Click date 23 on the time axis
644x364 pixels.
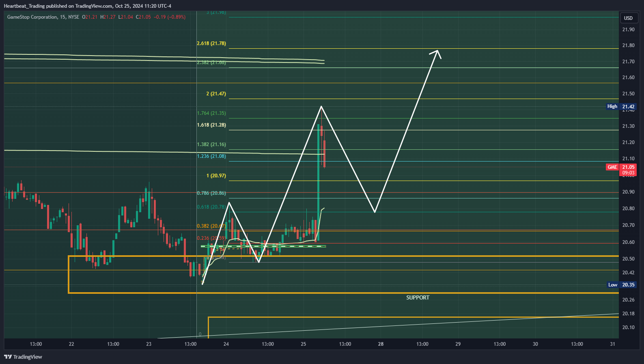point(149,344)
